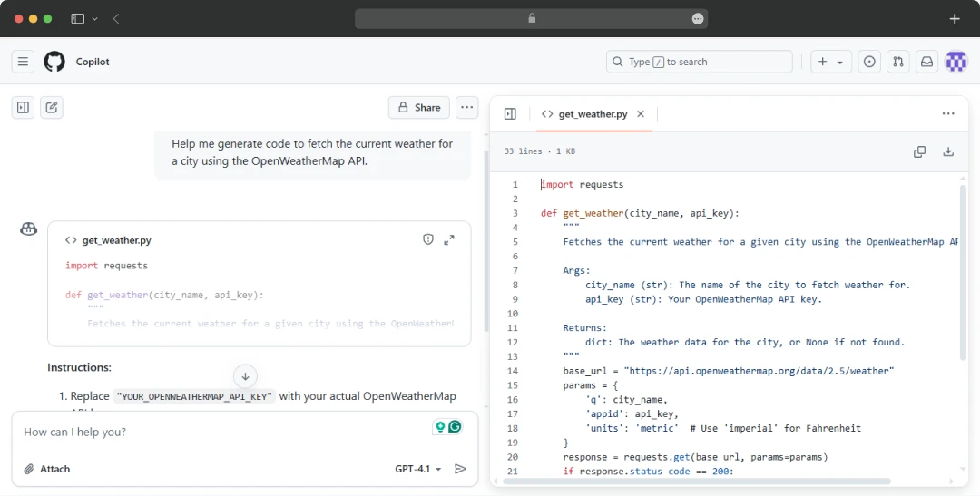Click the Grammarly icon in chat box
Viewport: 980px width, 496px height.
pos(455,427)
